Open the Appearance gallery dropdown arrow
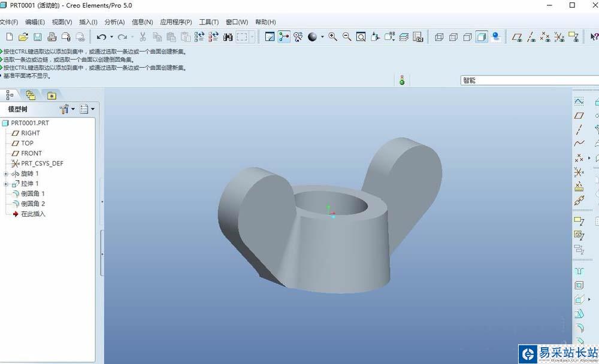 [322, 37]
